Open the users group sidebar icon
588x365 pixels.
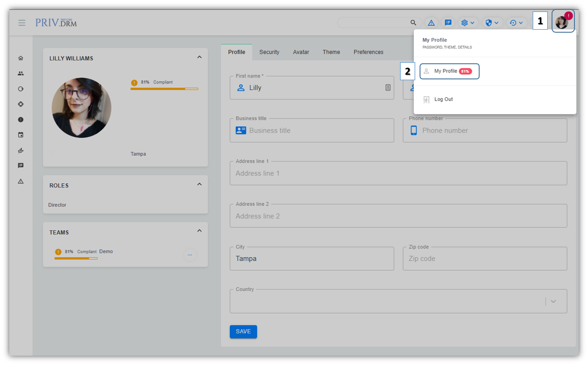[x=21, y=74]
